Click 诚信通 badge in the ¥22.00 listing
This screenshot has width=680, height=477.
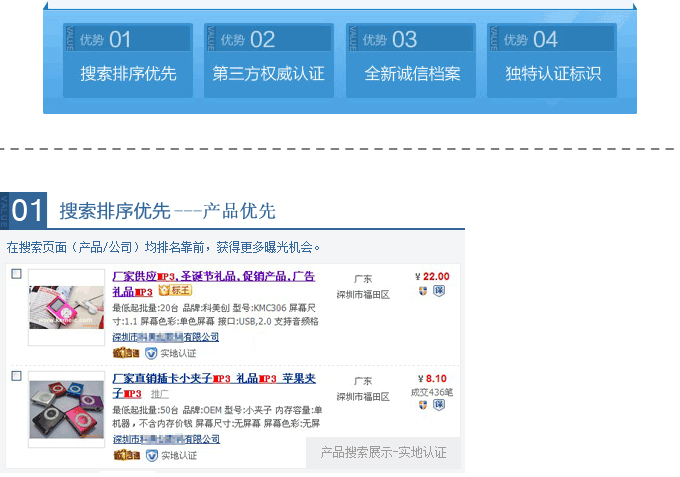(126, 353)
